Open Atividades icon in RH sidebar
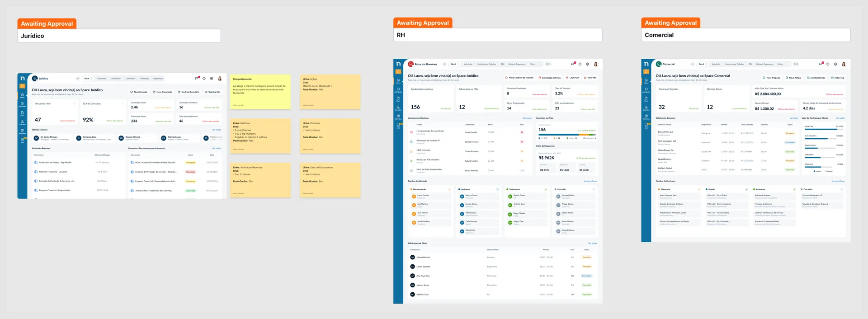Screen dimensions: 868x319 click(x=398, y=89)
